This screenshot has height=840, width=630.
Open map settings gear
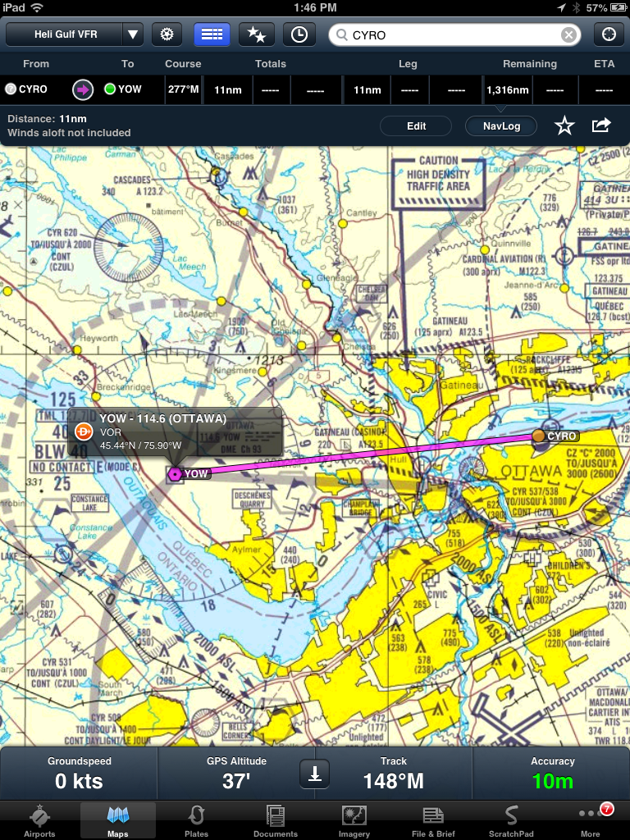(167, 34)
